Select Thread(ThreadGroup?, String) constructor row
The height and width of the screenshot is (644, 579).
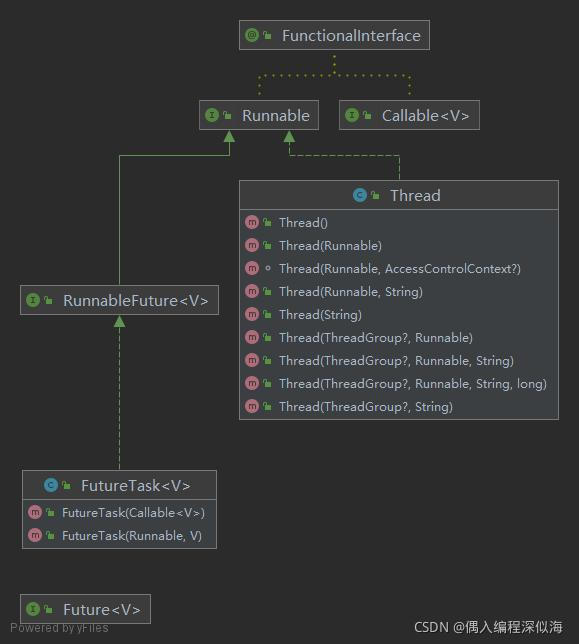pos(399,407)
